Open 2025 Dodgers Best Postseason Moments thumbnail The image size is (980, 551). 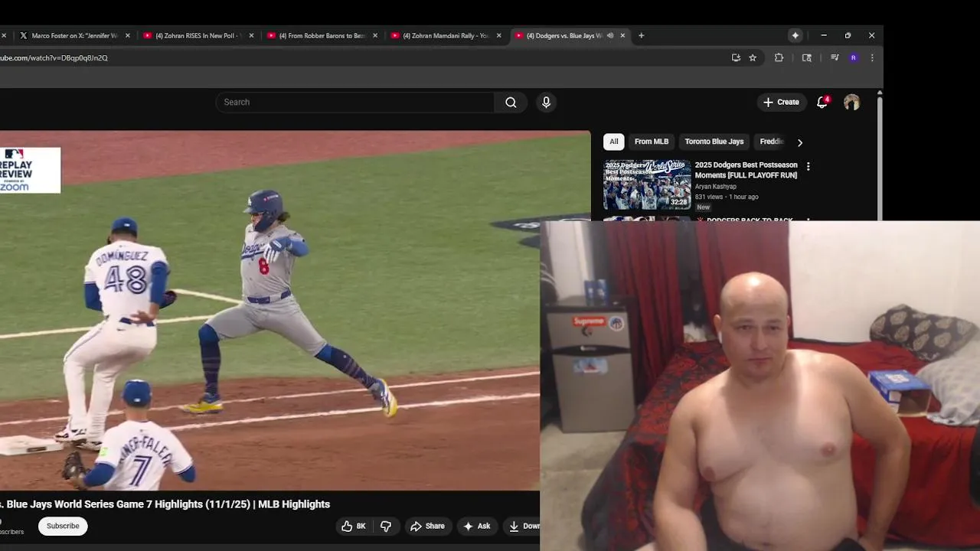point(647,184)
